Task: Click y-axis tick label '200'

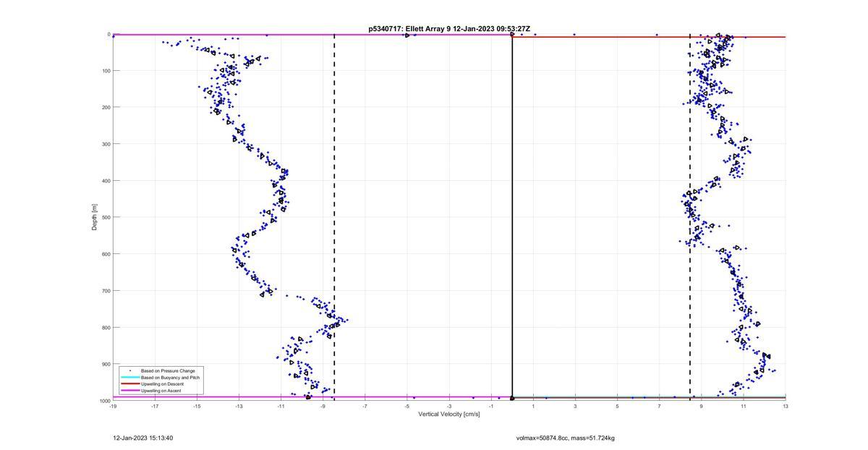Action: point(105,107)
